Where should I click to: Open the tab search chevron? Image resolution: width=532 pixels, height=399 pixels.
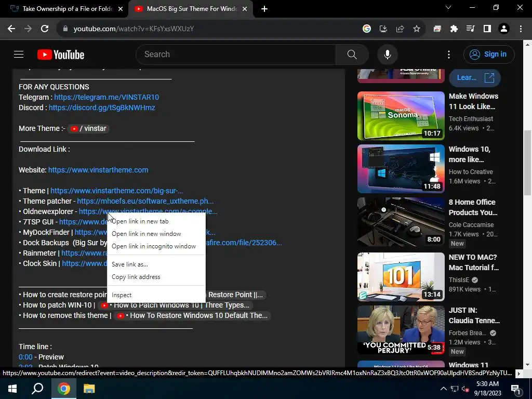pos(448,7)
